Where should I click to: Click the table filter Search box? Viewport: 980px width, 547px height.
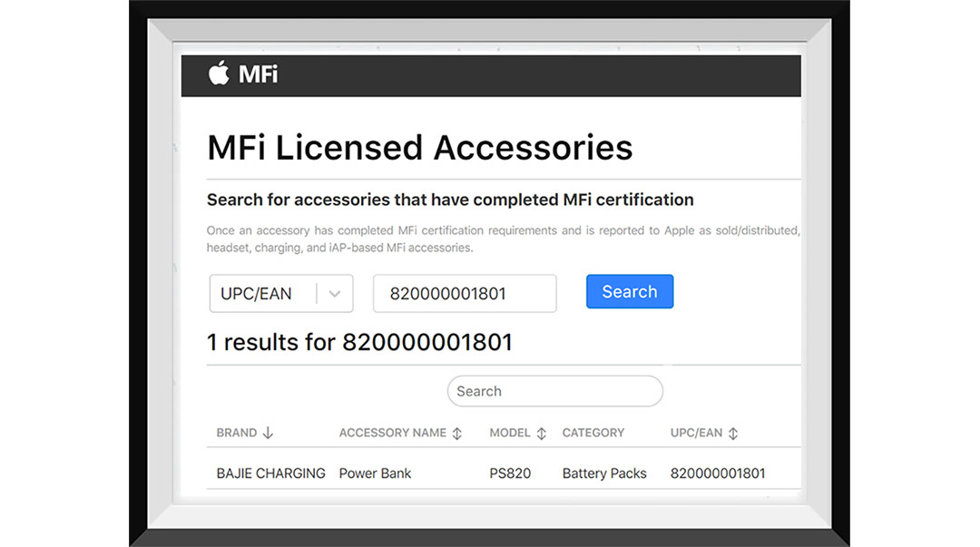click(554, 391)
